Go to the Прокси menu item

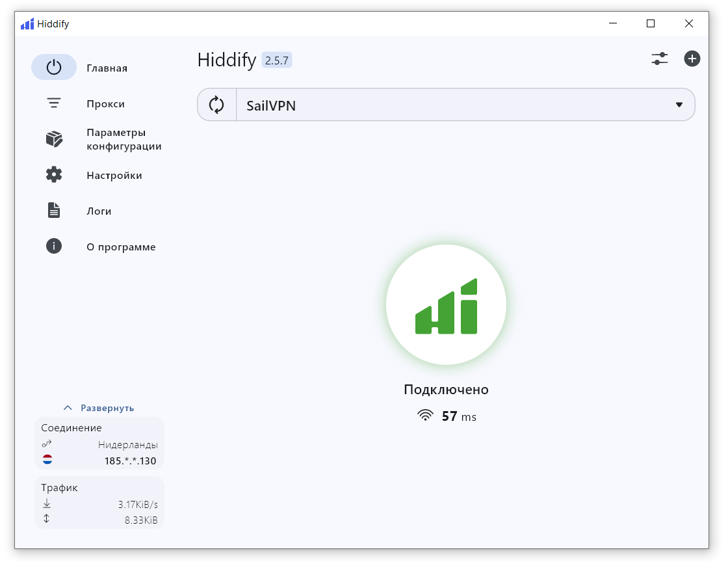(105, 104)
